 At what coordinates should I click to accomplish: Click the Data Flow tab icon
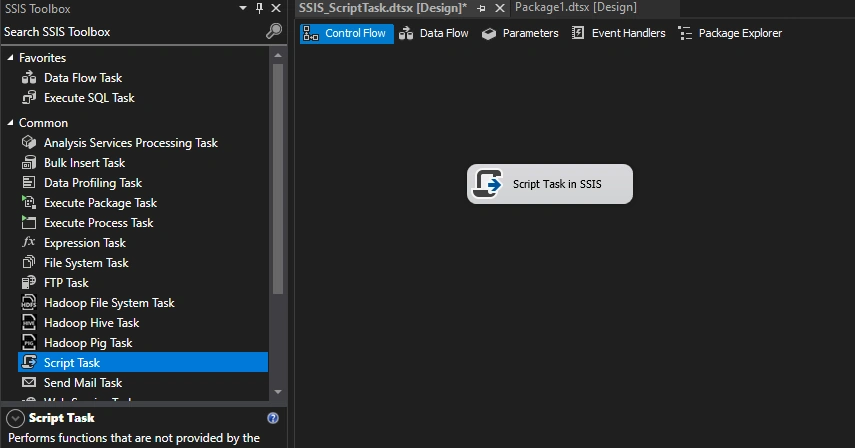[406, 33]
